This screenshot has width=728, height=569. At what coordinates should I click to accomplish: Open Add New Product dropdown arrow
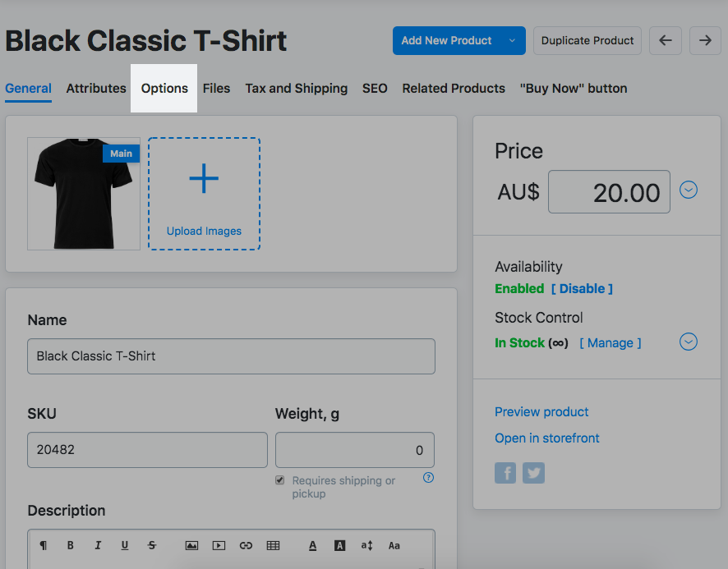tap(512, 40)
